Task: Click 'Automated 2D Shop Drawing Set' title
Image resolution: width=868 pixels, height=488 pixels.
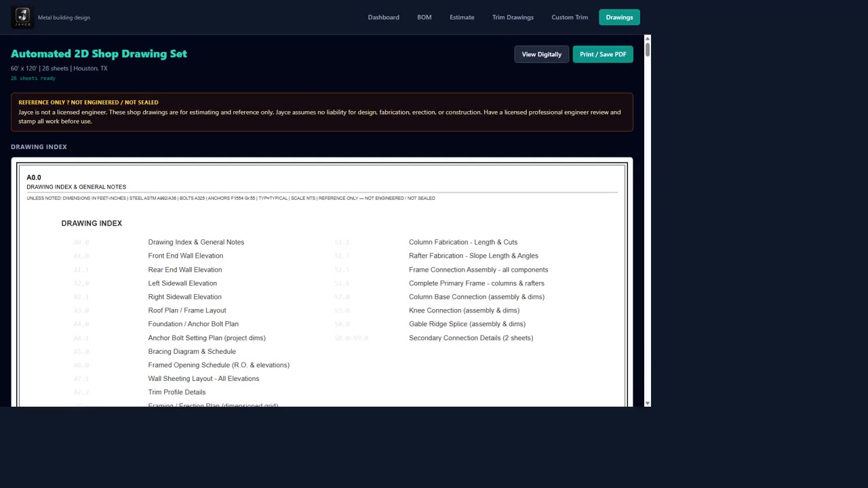Action: click(99, 54)
